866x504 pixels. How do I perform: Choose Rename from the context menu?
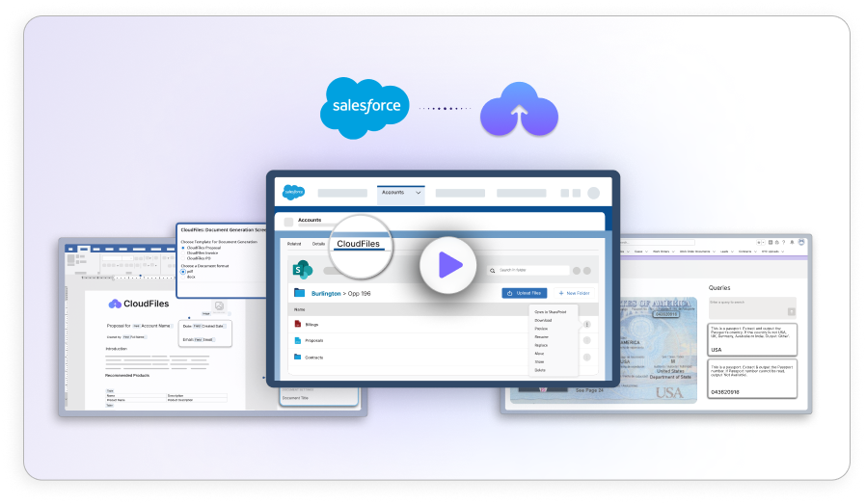pos(541,336)
